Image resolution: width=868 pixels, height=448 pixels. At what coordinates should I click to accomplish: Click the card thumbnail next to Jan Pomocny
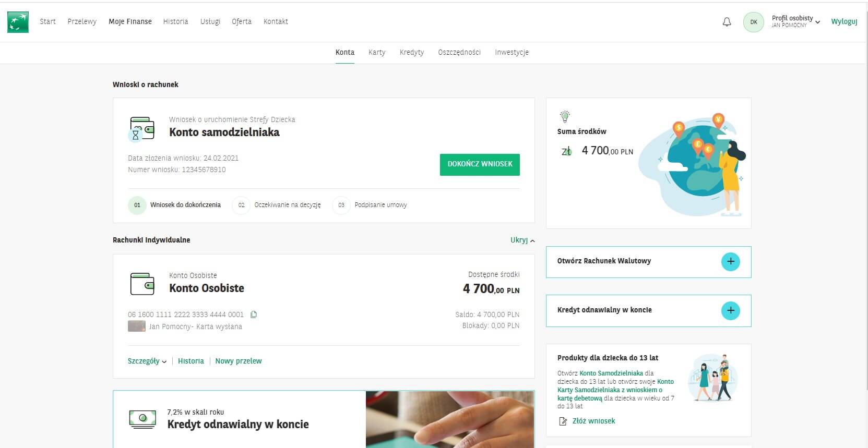pyautogui.click(x=137, y=326)
